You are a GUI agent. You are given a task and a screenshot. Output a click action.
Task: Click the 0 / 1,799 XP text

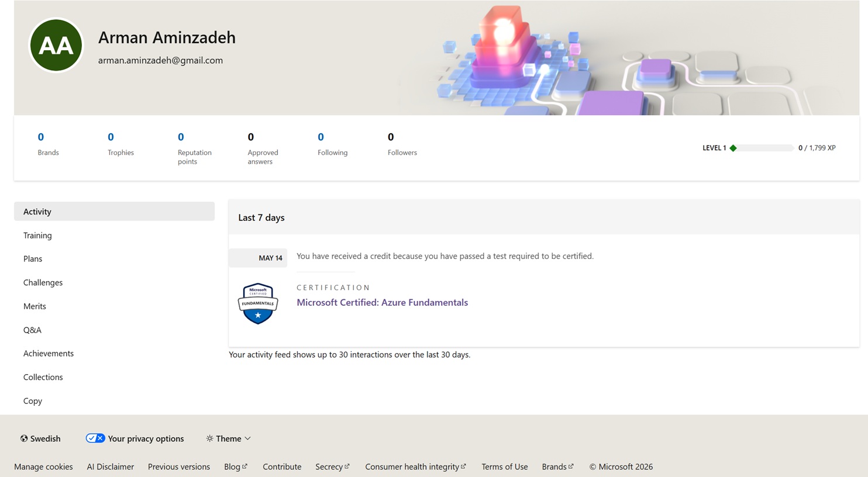[817, 148]
